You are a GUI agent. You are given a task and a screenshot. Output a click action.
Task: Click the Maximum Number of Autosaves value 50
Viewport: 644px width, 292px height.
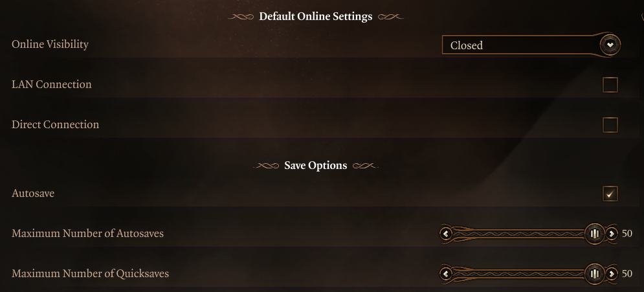[627, 234]
